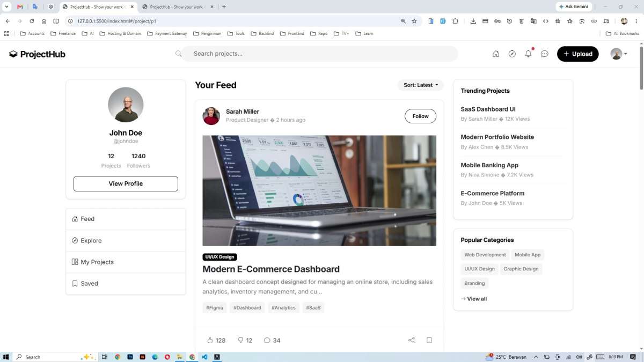The height and width of the screenshot is (362, 644).
Task: Expand the browser tab search dropdown
Action: (x=6, y=7)
